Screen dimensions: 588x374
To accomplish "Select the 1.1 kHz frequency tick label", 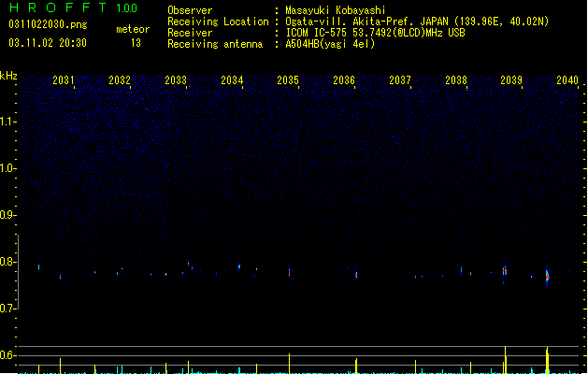I will coord(7,122).
